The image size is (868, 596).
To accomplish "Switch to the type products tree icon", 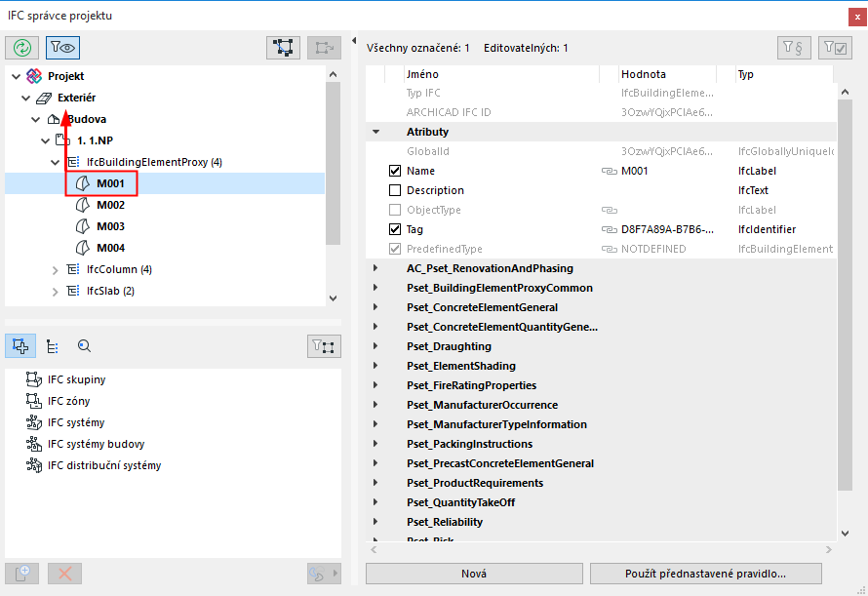I will click(x=53, y=345).
